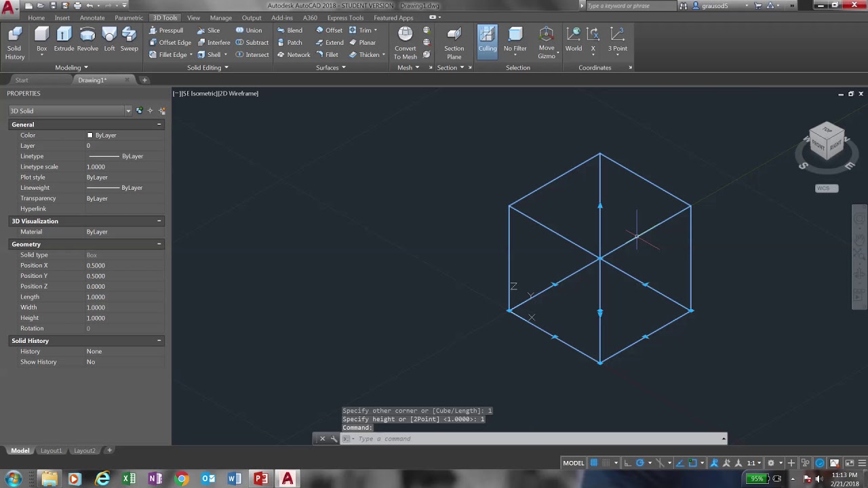This screenshot has width=868, height=488.
Task: Add a new drawing tab
Action: [x=144, y=80]
